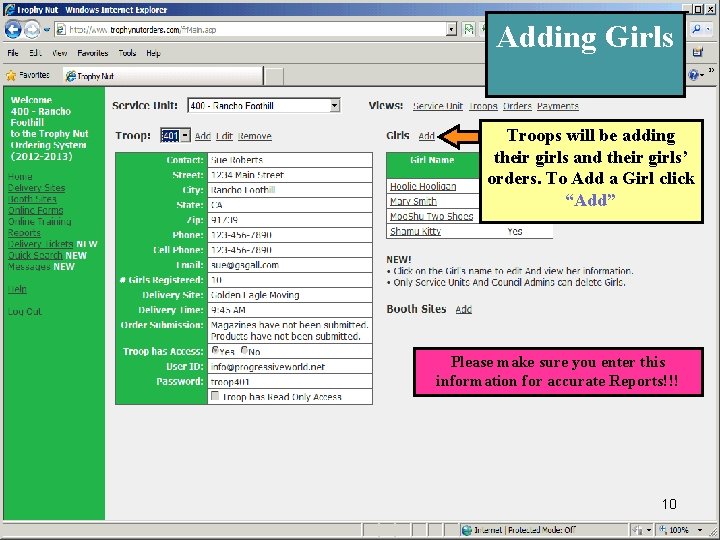Screen dimensions: 720x540
Task: Open the recent pages arrow beside Forward
Action: tap(46, 30)
